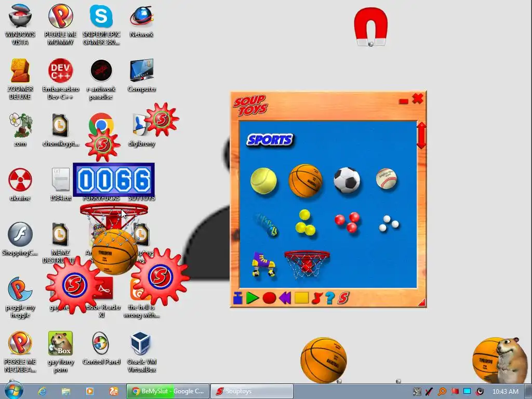532x399 pixels.
Task: Select the peggle my heggle icon
Action: [20, 297]
